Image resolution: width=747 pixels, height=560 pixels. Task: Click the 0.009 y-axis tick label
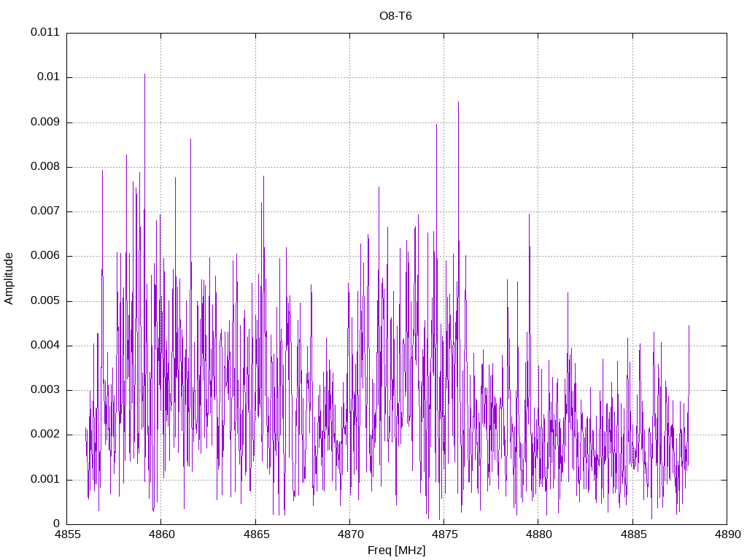point(45,122)
